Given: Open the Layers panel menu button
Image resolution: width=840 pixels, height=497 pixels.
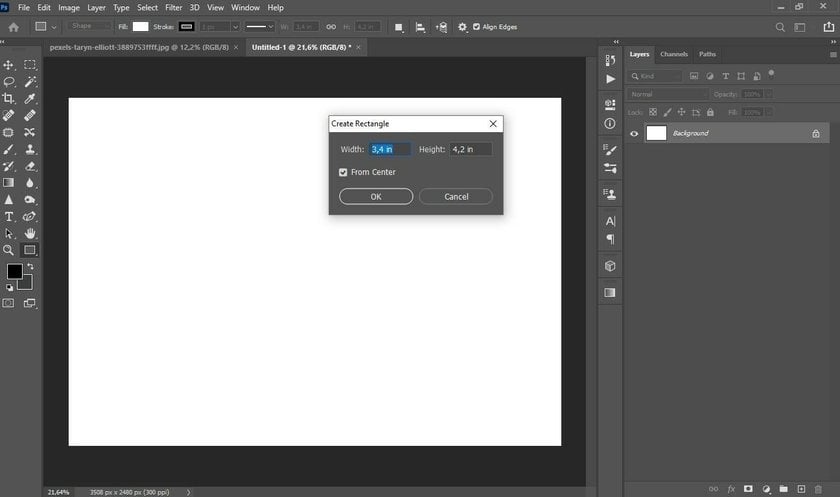Looking at the screenshot, I should coord(833,55).
